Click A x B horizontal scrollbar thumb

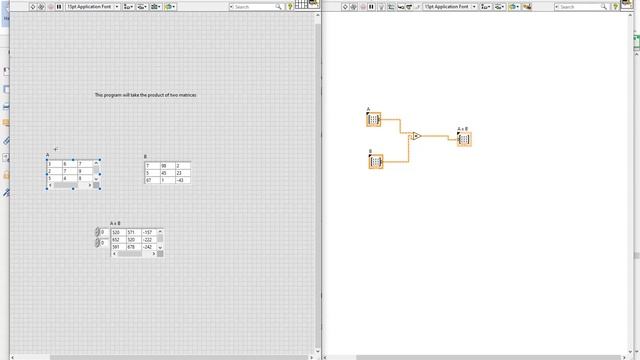pyautogui.click(x=129, y=254)
